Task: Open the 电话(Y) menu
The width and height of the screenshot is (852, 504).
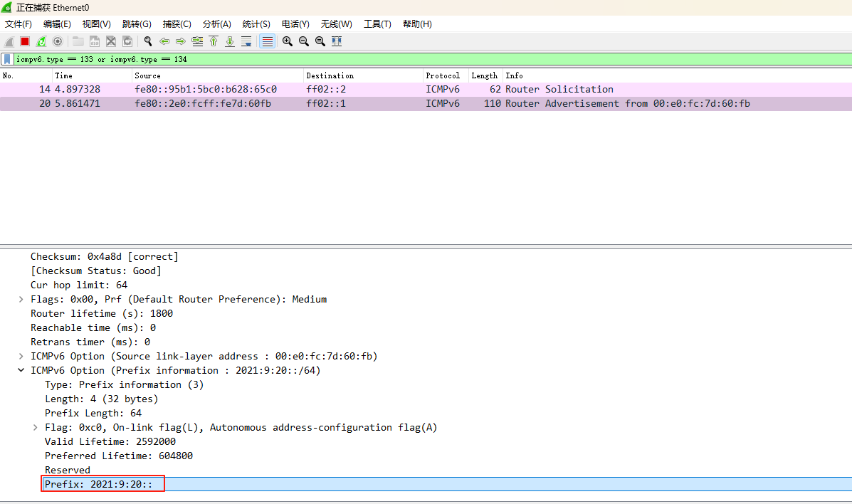Action: click(295, 24)
